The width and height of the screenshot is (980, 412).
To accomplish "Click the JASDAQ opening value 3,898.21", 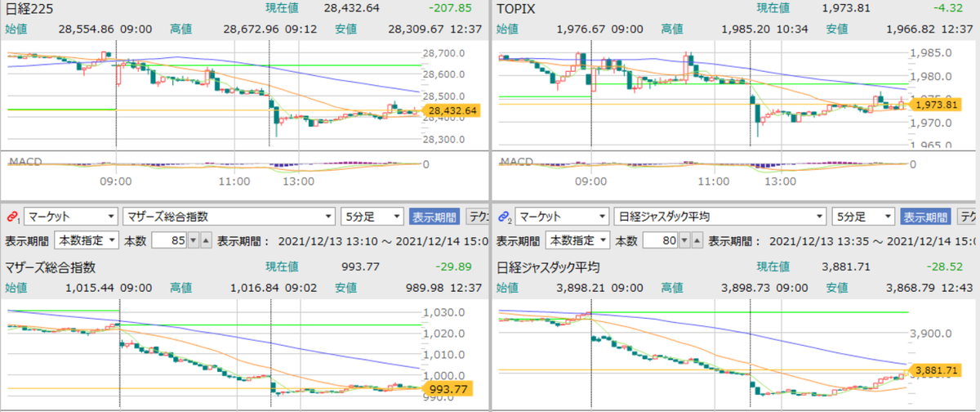I will click(579, 287).
